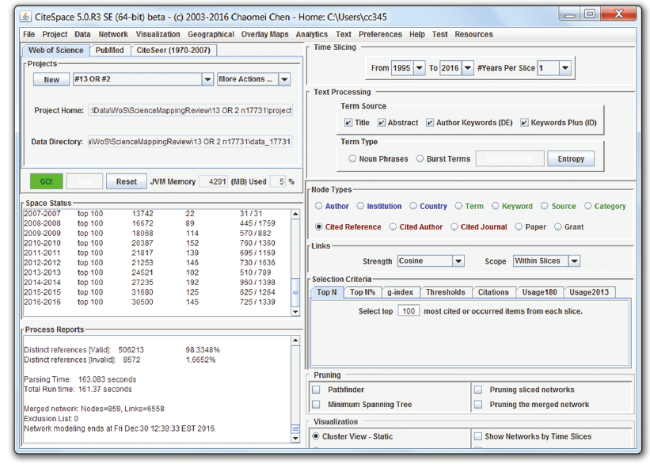Switch to the PubMed tab

click(109, 50)
